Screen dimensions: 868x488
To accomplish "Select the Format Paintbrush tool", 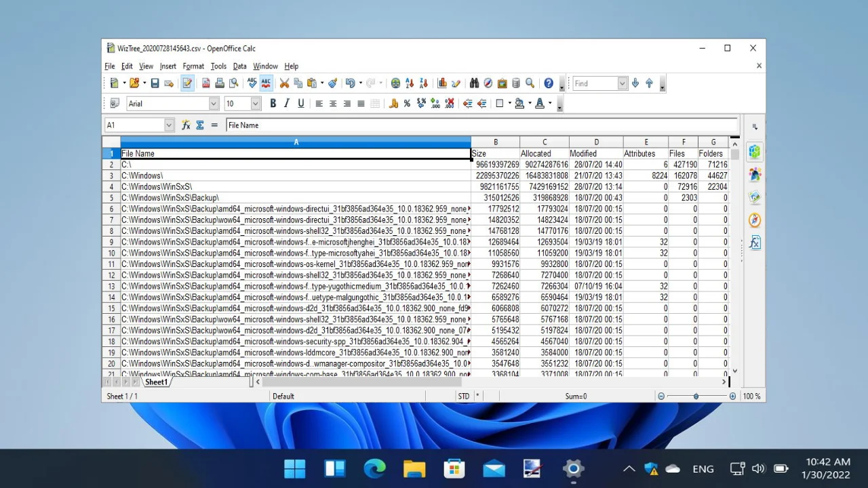I will click(332, 83).
